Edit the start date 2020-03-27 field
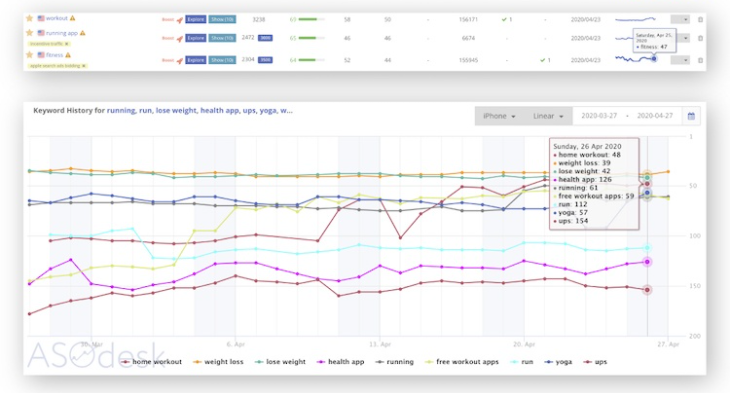The width and height of the screenshot is (732, 393). (599, 116)
